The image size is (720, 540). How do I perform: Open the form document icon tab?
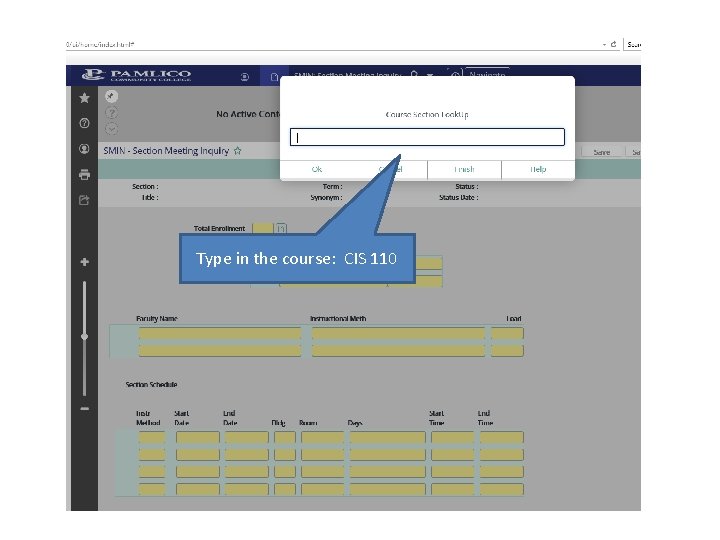tap(274, 77)
